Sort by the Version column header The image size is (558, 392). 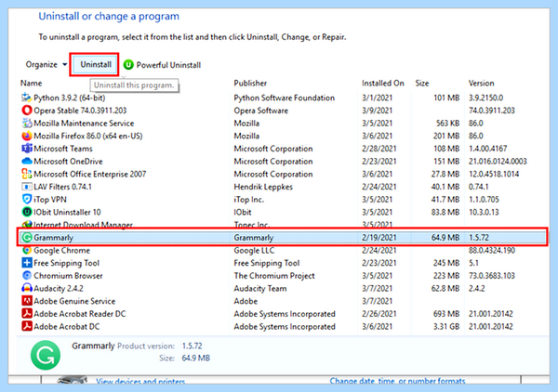pos(481,84)
